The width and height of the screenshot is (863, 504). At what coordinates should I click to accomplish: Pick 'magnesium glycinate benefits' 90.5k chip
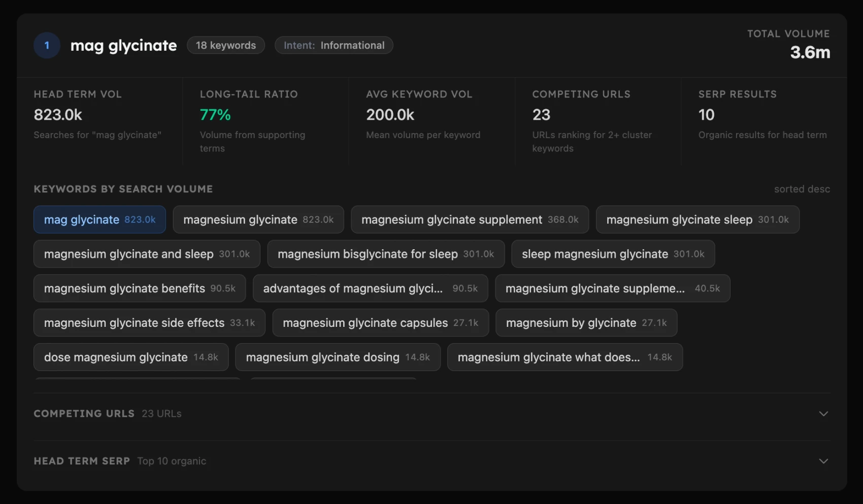point(140,288)
